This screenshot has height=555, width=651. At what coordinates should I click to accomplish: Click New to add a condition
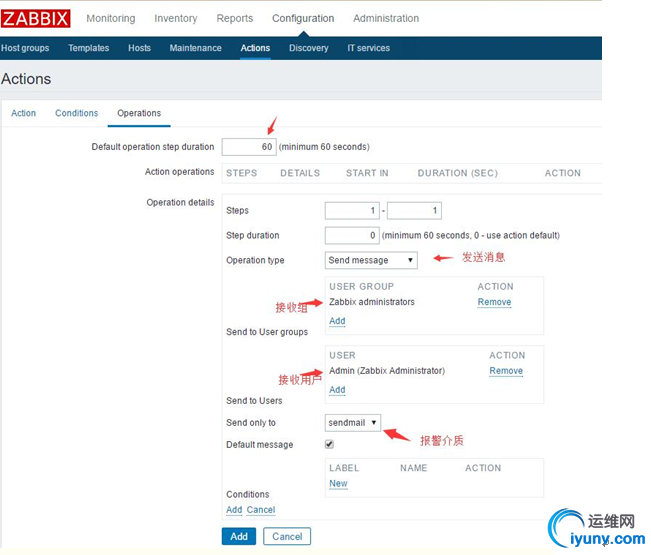tap(338, 484)
